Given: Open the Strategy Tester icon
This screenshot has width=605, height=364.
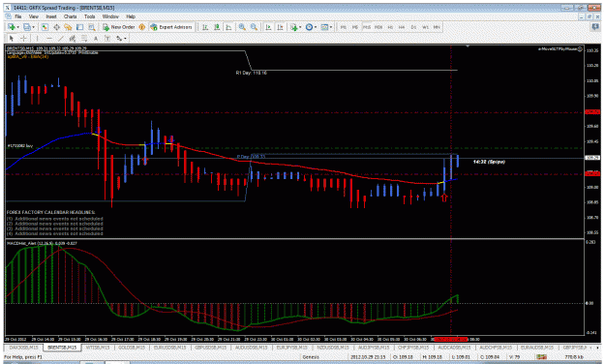Looking at the screenshot, I should click(91, 27).
